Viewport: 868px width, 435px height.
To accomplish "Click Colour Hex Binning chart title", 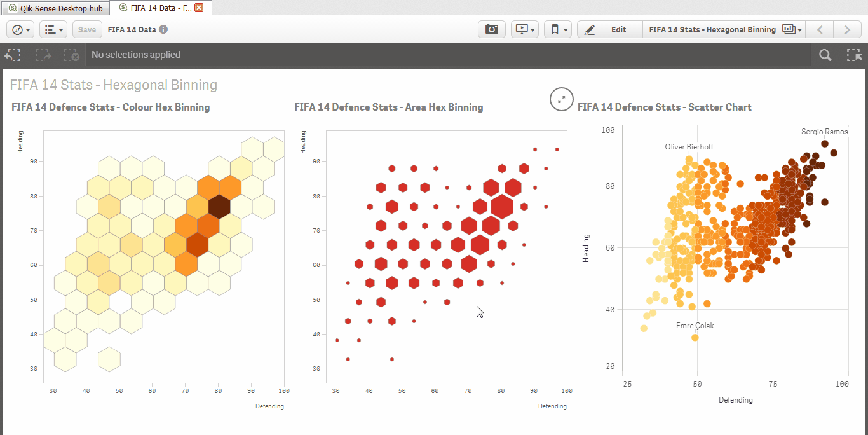I will point(111,107).
